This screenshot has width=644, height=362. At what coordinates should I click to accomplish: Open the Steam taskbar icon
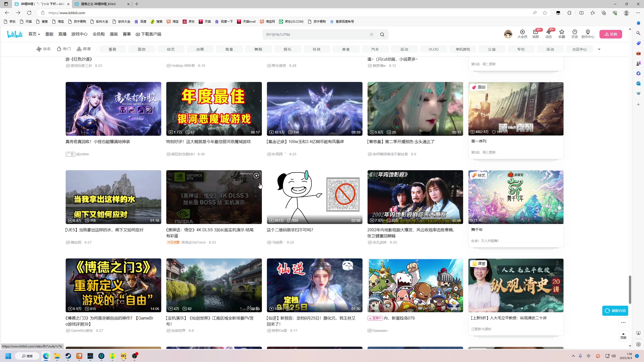(x=68, y=356)
